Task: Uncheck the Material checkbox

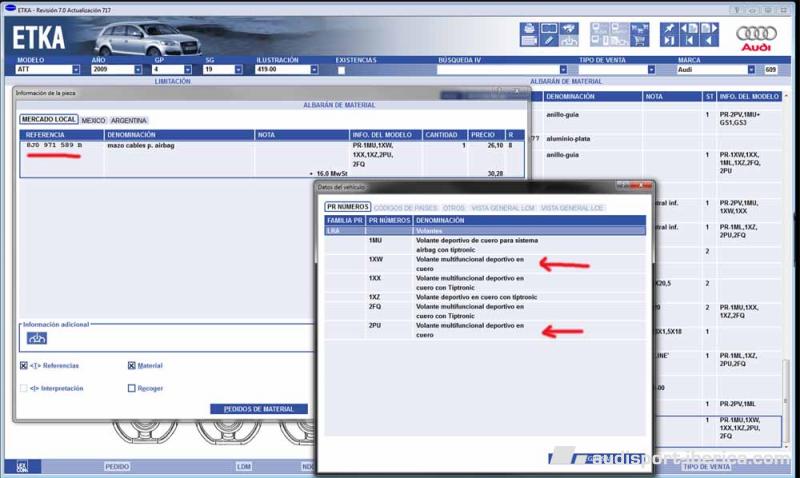Action: [131, 365]
